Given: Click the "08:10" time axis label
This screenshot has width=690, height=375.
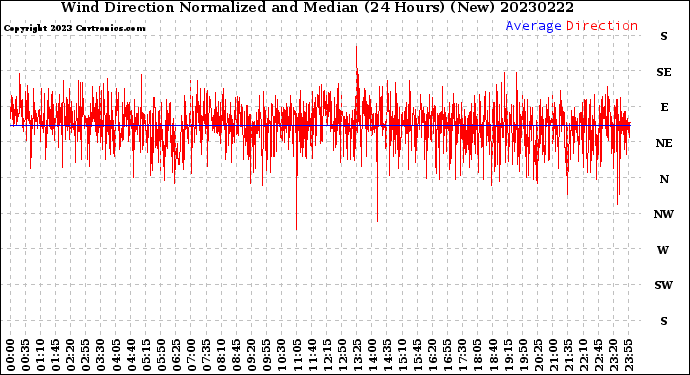Looking at the screenshot, I should click(221, 355).
